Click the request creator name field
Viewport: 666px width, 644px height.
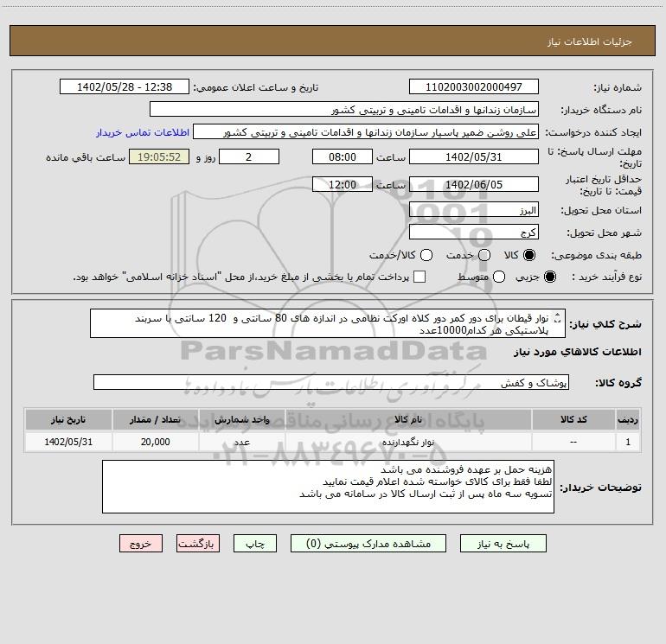pyautogui.click(x=366, y=131)
